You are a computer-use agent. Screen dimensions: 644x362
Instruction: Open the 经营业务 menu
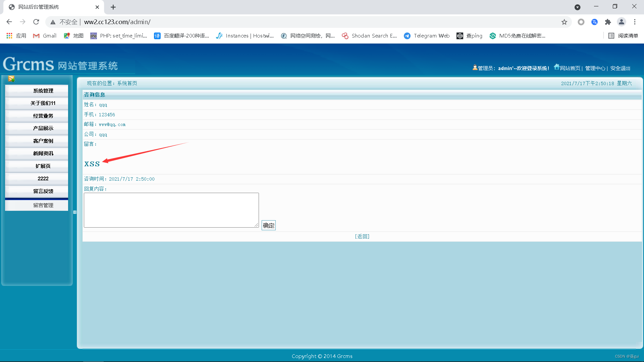point(37,116)
